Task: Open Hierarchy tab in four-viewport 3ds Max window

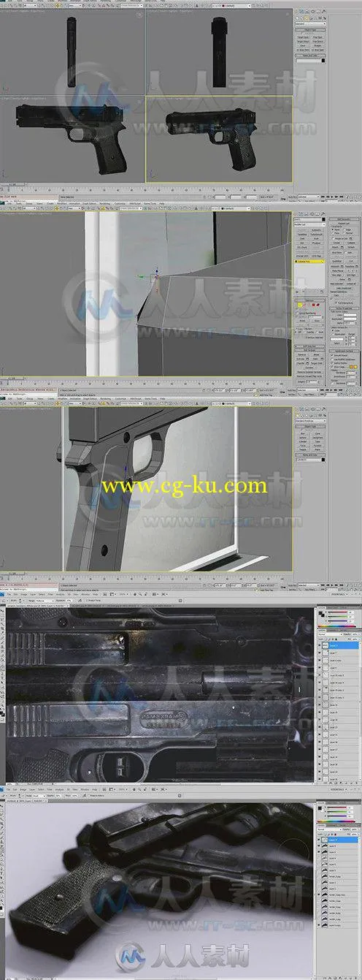Action: [x=307, y=11]
